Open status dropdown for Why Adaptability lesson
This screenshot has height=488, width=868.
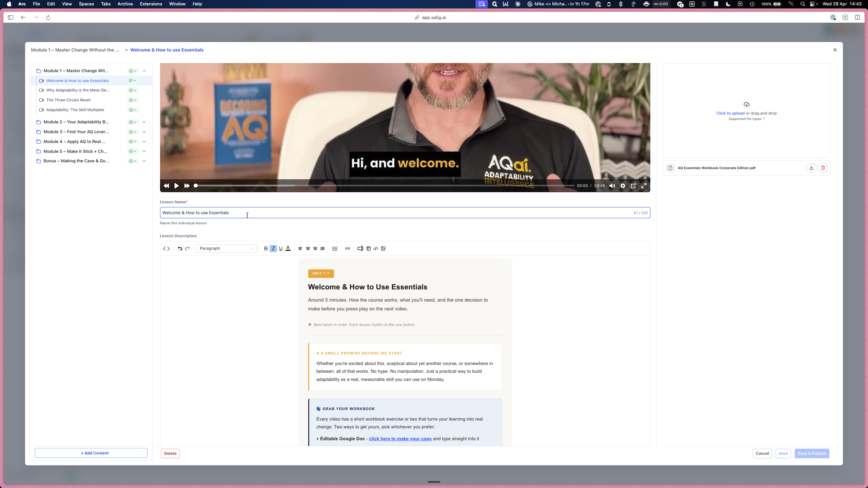coord(133,90)
